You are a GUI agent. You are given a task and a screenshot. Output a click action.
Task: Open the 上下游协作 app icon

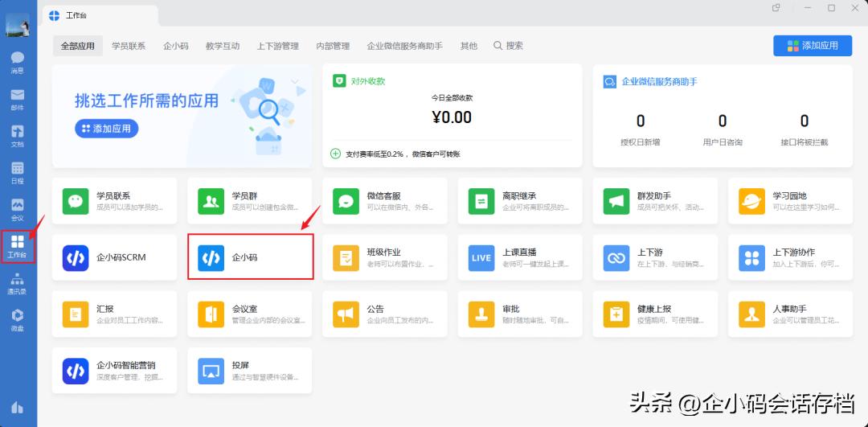[x=751, y=257]
